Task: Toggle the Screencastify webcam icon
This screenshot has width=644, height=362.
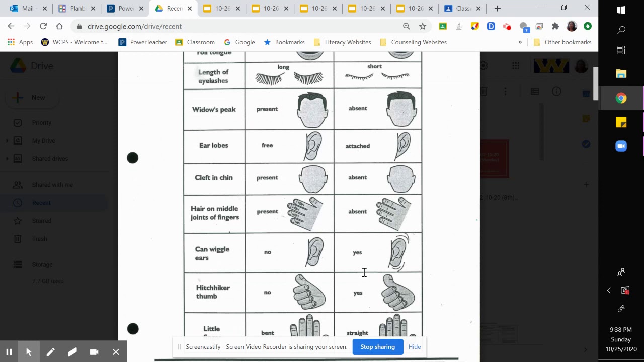Action: tap(94, 352)
